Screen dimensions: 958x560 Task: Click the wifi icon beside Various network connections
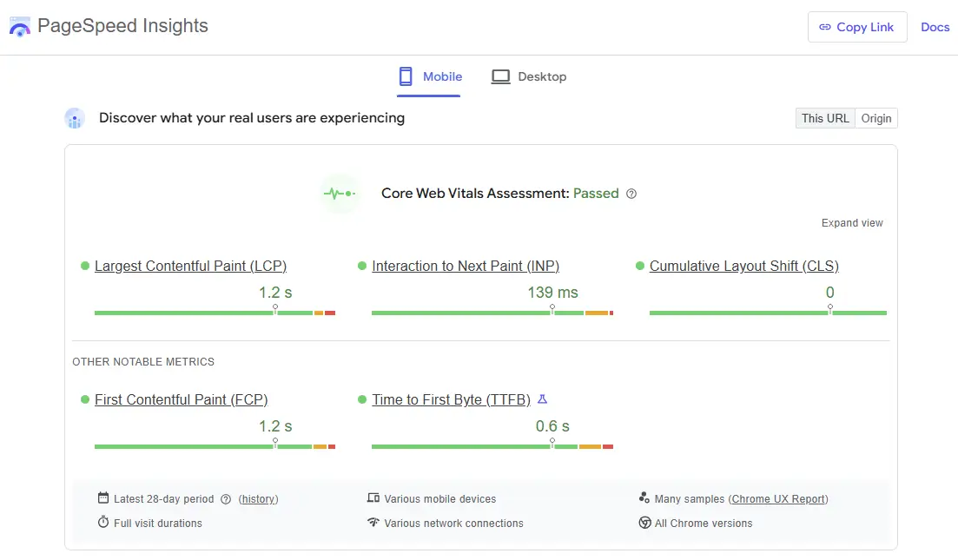[373, 522]
